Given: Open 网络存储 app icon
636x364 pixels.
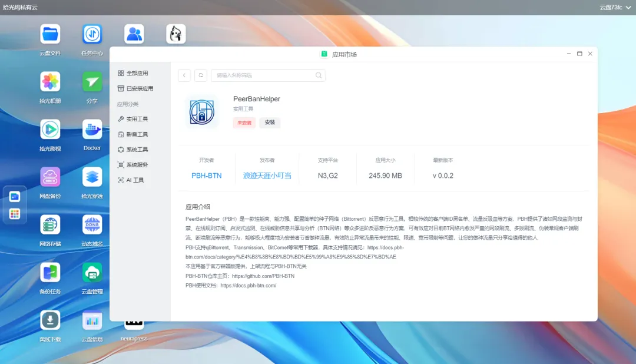Looking at the screenshot, I should pos(50,225).
